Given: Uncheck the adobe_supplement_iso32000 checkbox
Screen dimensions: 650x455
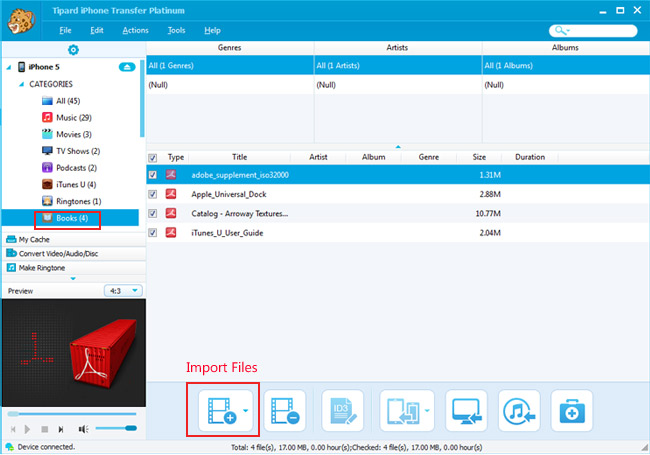Looking at the screenshot, I should point(153,175).
